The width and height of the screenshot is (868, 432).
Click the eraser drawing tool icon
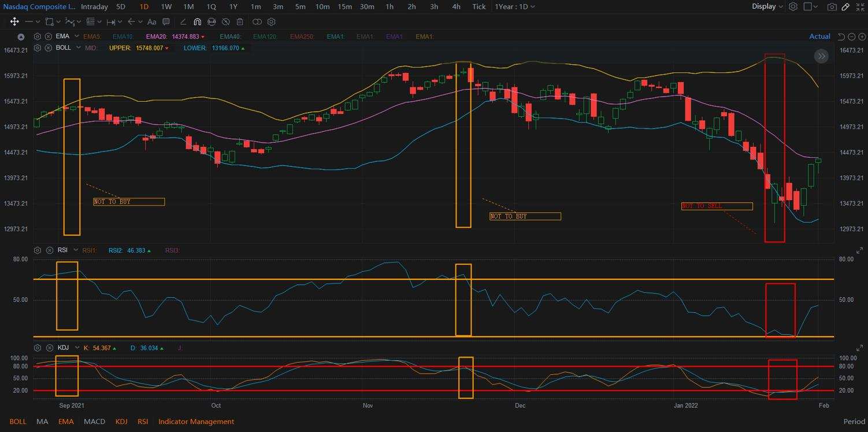(x=183, y=21)
